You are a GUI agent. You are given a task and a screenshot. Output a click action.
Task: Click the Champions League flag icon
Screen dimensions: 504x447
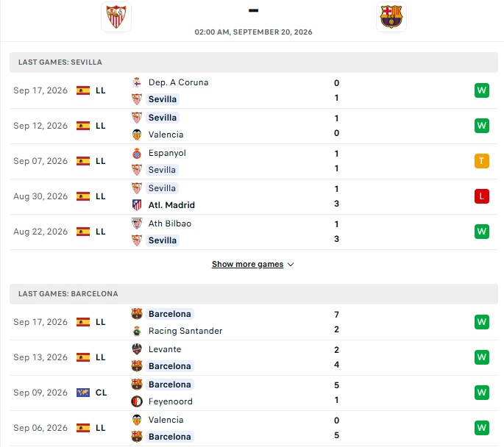[83, 393]
